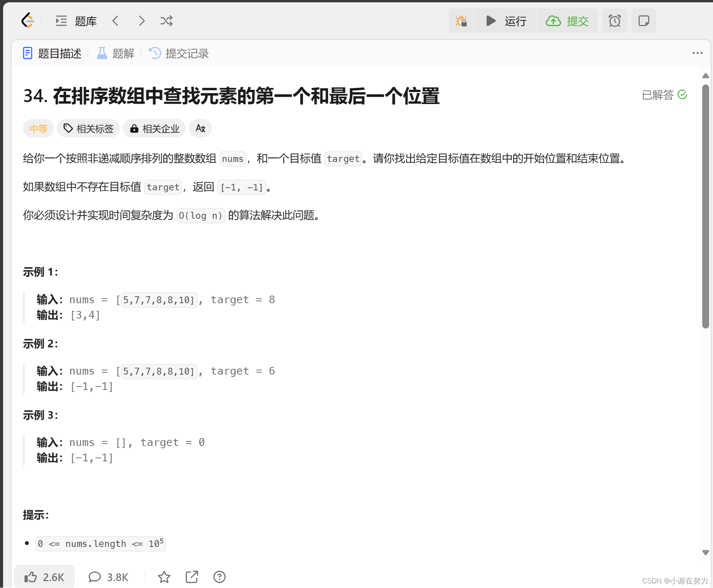Show the 相关企业 related companies
This screenshot has height=588, width=713.
(x=154, y=128)
